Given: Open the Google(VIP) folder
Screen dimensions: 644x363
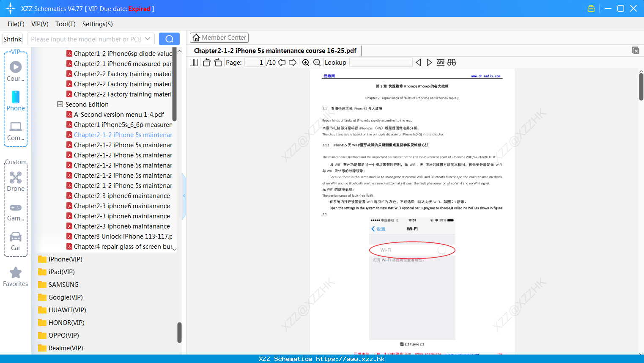Looking at the screenshot, I should click(x=60, y=297).
